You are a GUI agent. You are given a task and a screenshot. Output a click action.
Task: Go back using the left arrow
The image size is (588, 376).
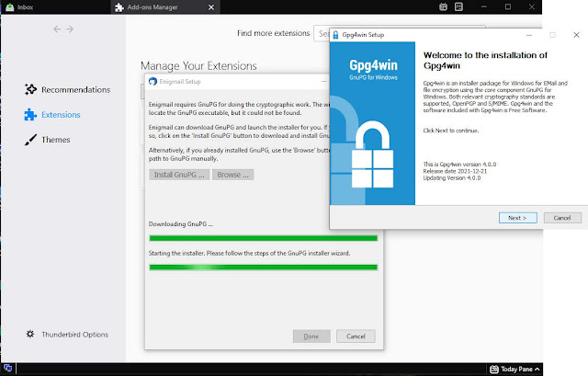(x=57, y=29)
